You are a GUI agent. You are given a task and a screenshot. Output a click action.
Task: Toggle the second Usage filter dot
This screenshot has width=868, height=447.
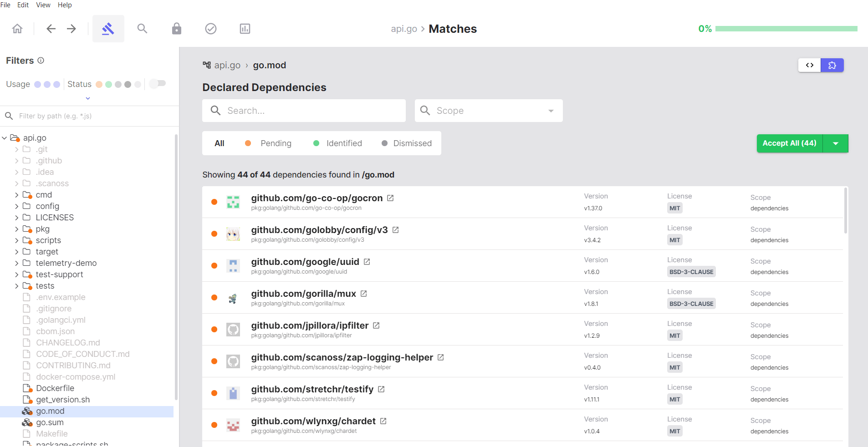coord(47,84)
